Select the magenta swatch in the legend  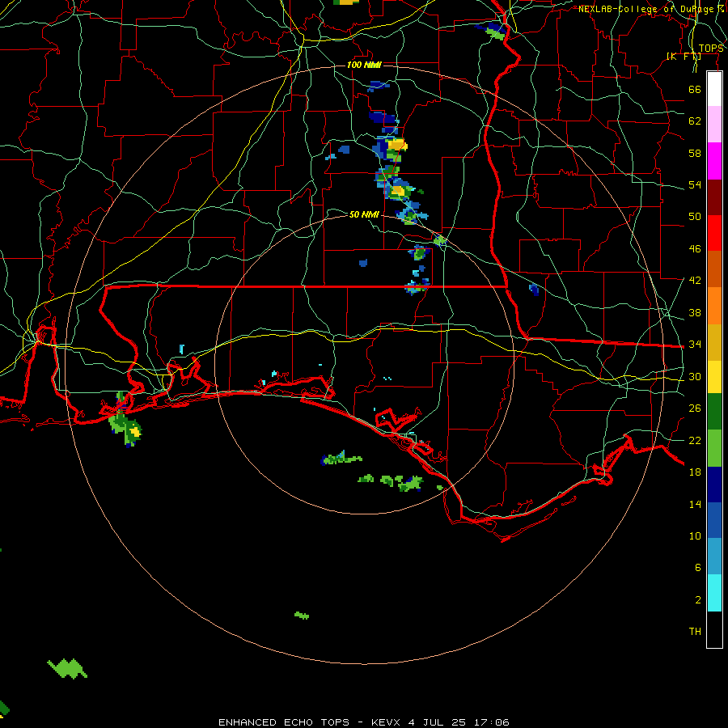tap(714, 161)
